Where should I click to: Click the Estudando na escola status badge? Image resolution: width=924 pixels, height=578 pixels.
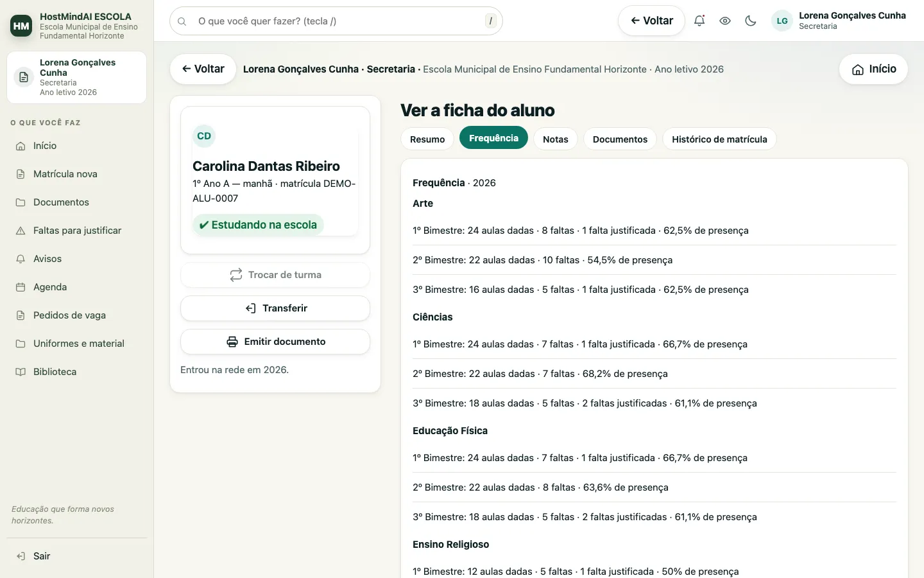tap(258, 225)
